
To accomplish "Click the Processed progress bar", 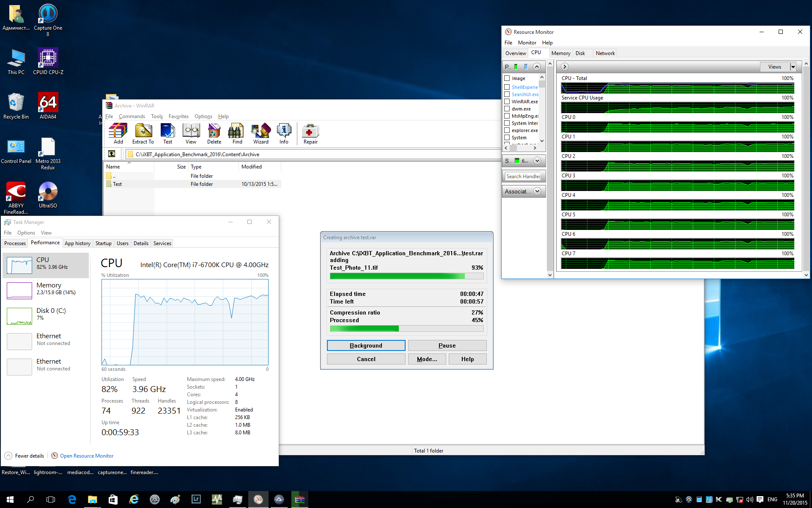I will coord(406,329).
